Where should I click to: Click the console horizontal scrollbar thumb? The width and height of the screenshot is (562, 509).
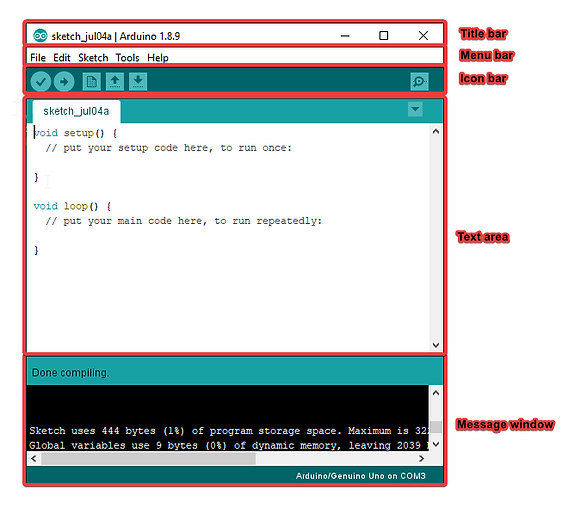pos(148,458)
